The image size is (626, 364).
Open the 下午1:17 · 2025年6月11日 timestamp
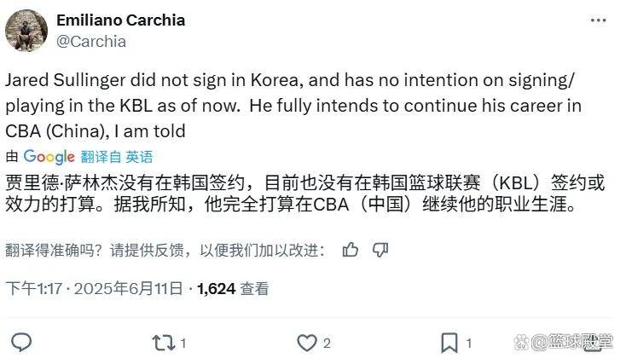(x=96, y=289)
